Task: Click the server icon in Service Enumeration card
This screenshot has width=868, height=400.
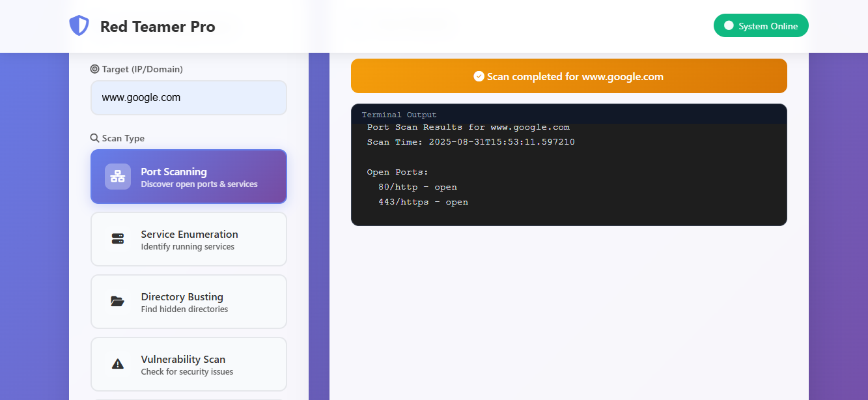Action: [x=118, y=239]
